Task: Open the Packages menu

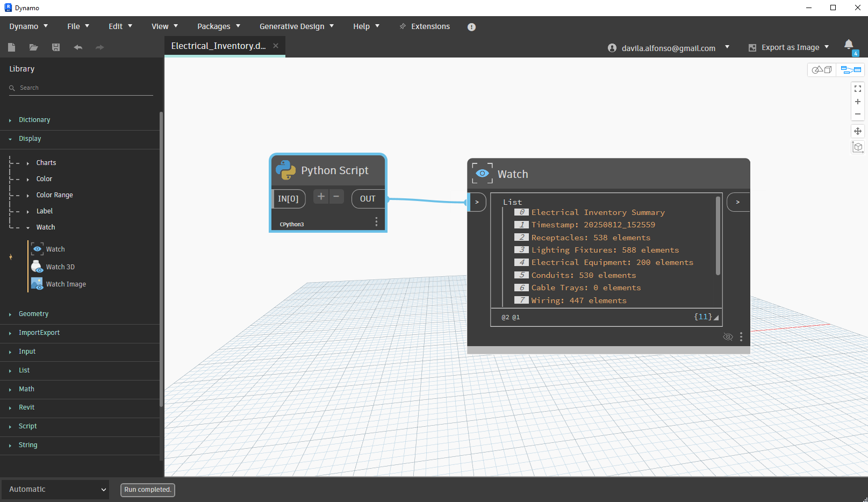Action: click(218, 26)
